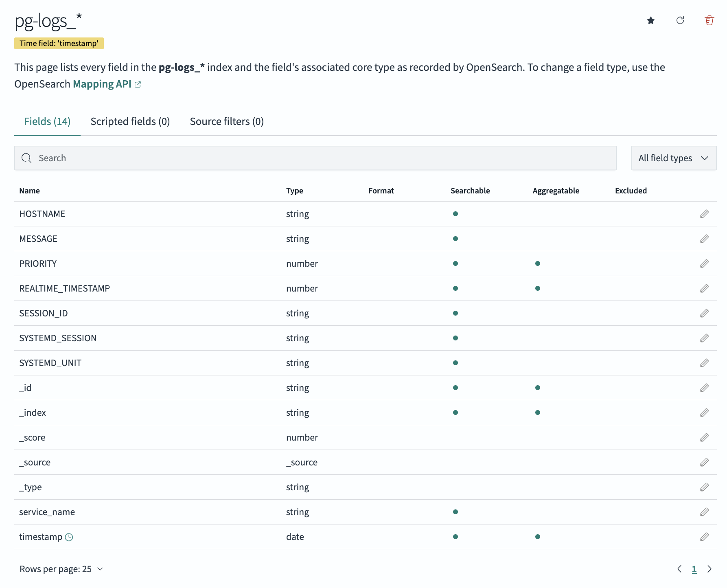Click the Excluded column header
The width and height of the screenshot is (727, 588).
(631, 191)
